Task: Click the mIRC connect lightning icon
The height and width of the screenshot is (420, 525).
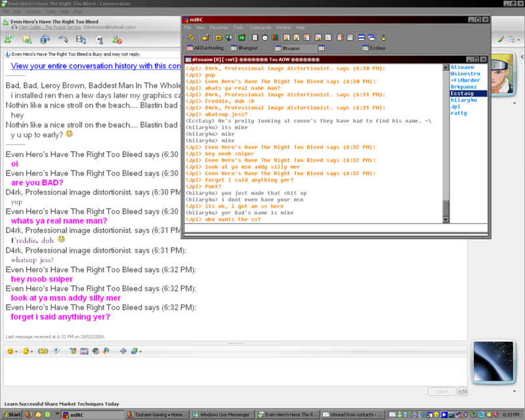Action: 191,37
